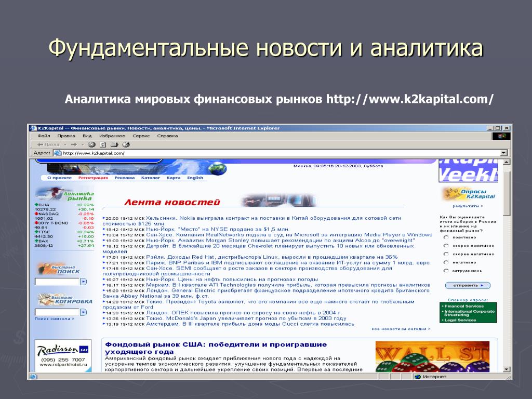The height and width of the screenshot is (399, 532).
Task: Click the Refresh page icon
Action: click(102, 144)
